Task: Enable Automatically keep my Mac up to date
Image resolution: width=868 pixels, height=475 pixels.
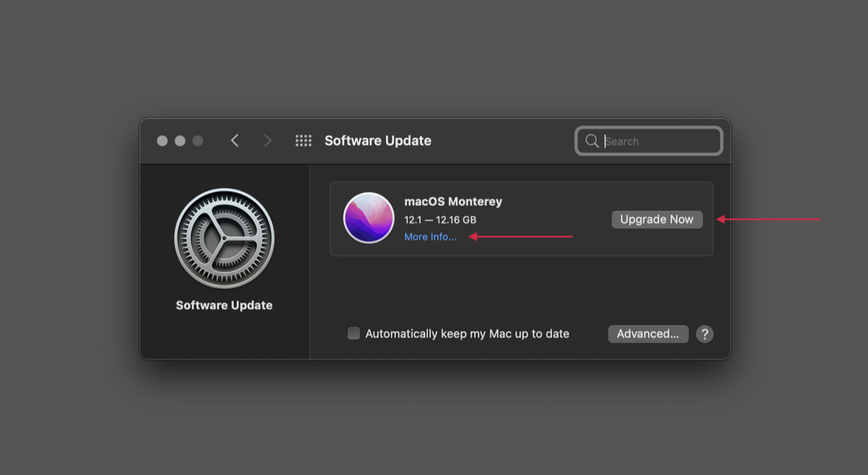Action: pos(353,333)
